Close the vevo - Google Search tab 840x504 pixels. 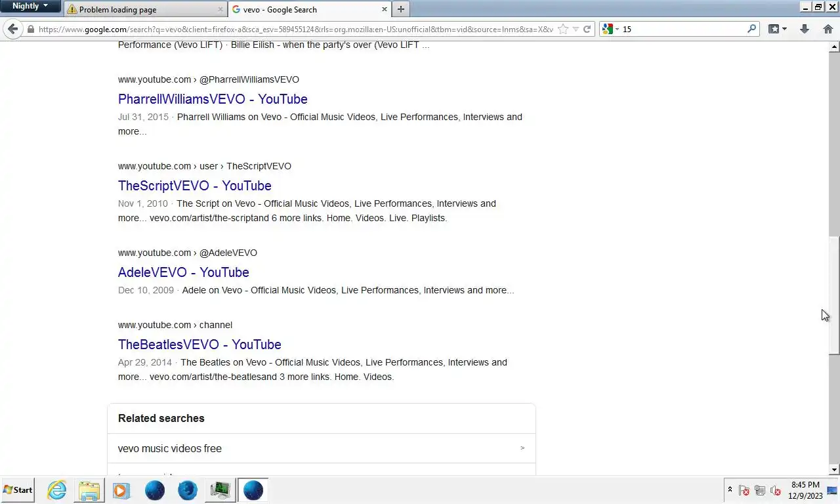point(384,9)
